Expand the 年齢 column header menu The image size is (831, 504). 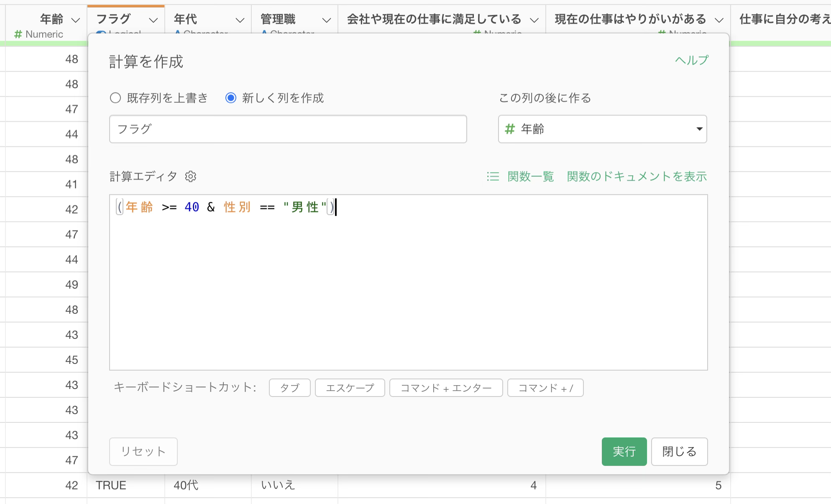tap(76, 20)
